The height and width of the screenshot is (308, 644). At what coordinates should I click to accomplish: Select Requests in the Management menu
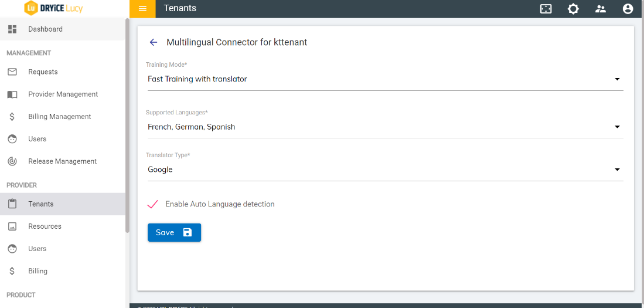(43, 72)
